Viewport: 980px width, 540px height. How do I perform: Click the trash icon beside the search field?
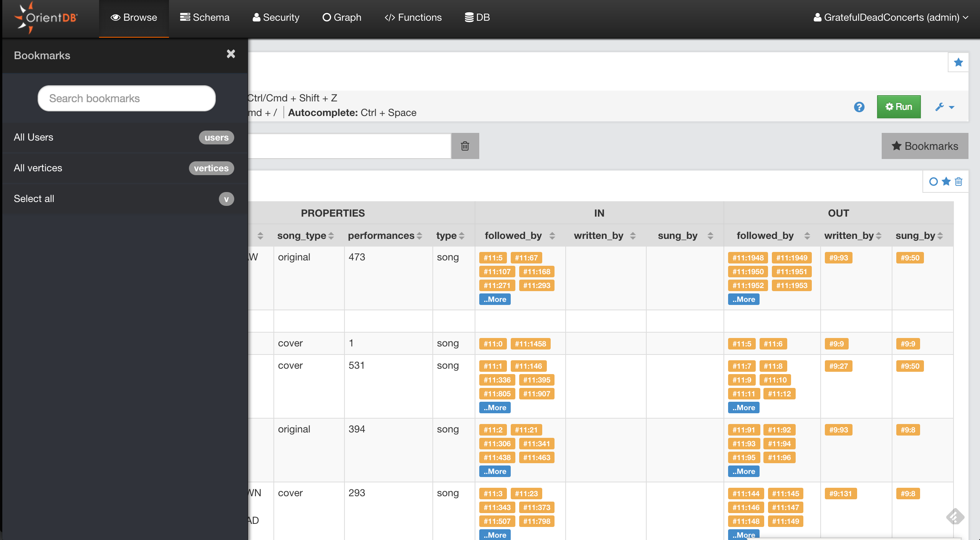click(x=465, y=146)
